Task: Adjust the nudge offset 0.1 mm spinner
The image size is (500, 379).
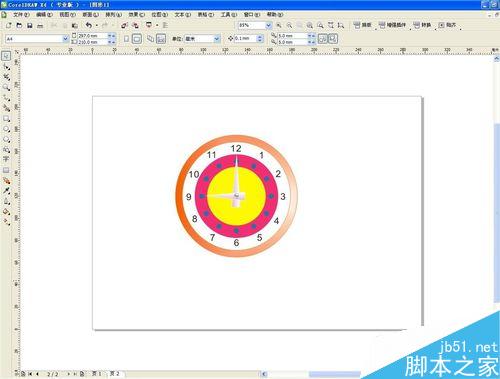Action: 260,39
